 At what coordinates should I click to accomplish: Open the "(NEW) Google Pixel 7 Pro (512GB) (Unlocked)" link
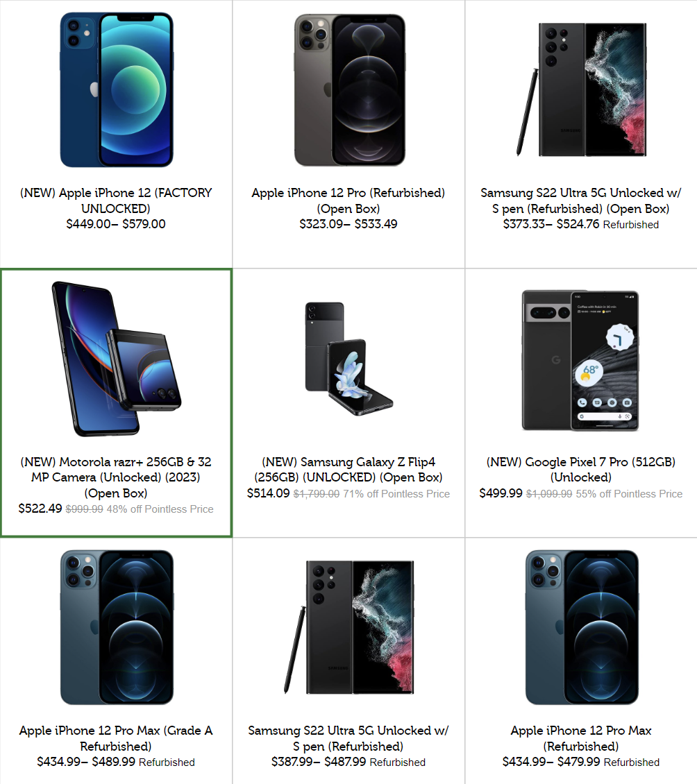581,470
